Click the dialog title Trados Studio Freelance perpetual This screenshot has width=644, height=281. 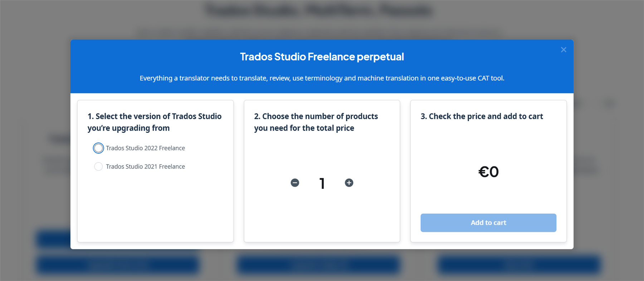point(322,57)
